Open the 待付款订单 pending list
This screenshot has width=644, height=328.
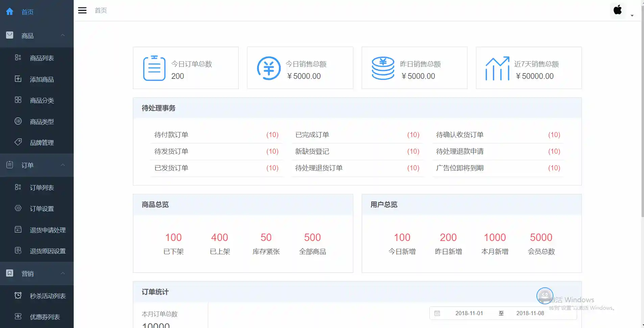coord(171,135)
